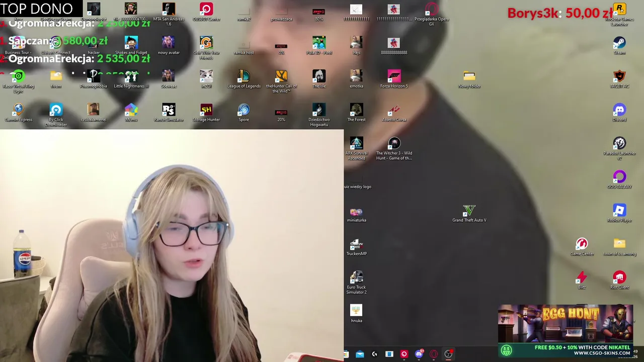Launch OBSBOT Center shortcut
Image resolution: width=644 pixels, height=362 pixels.
click(206, 12)
